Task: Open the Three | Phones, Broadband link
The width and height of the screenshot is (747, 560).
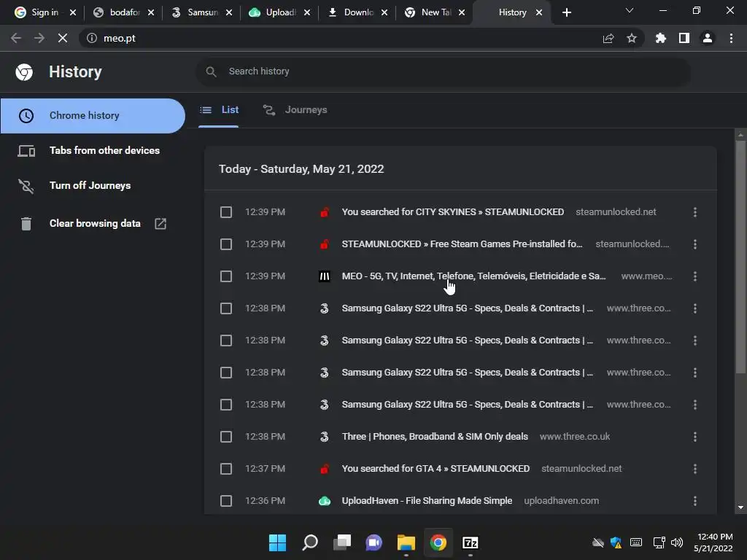Action: [435, 437]
